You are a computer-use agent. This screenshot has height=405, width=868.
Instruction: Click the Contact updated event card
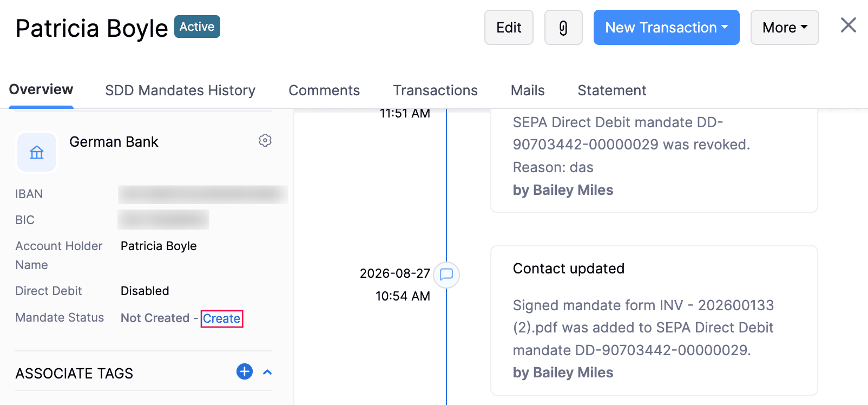(654, 321)
